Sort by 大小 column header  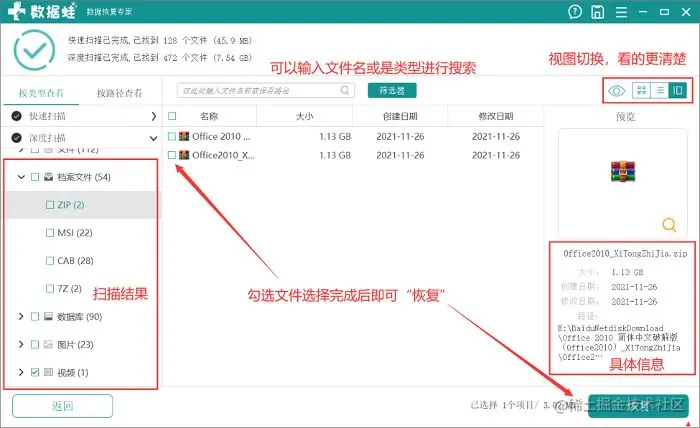(304, 116)
